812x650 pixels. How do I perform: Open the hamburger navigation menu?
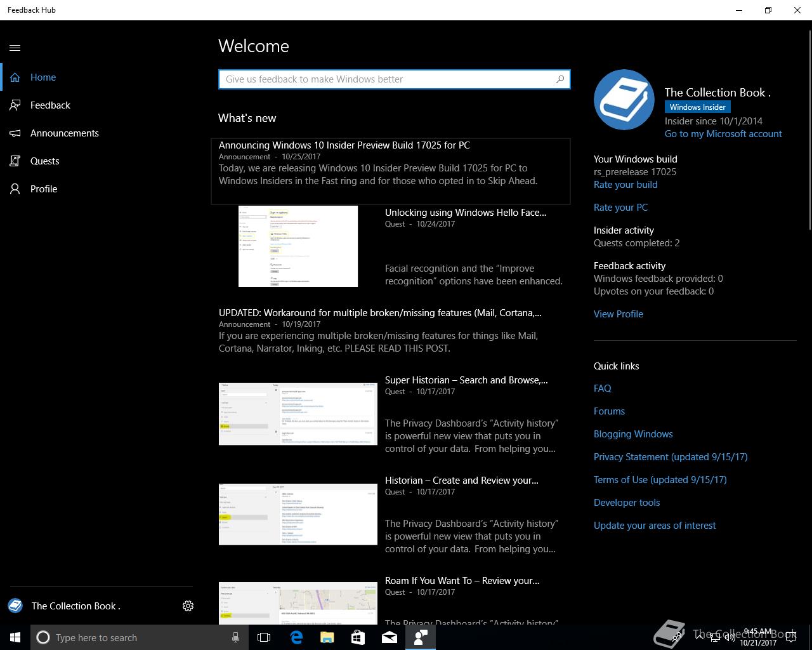[15, 48]
